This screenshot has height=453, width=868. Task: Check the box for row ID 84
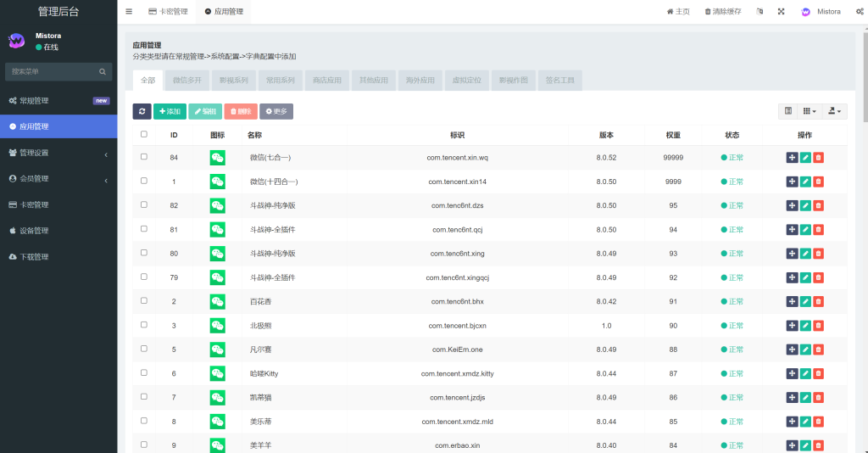point(144,157)
